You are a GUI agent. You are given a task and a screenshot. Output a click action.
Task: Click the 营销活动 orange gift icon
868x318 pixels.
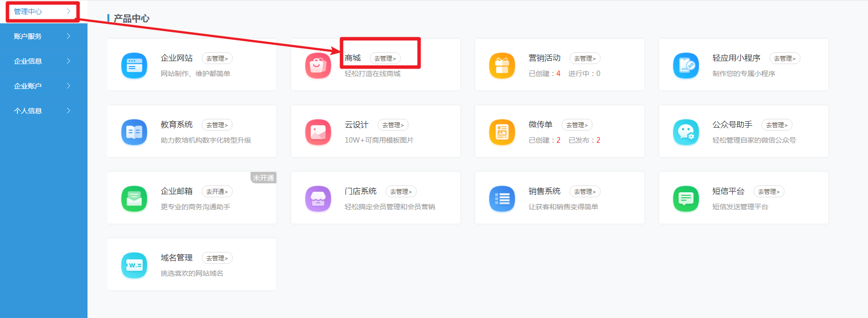tap(502, 65)
